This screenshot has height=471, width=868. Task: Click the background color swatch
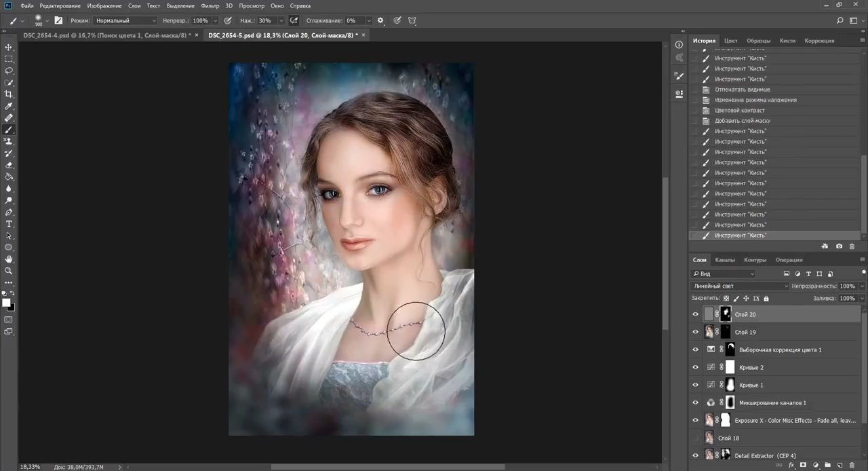[11, 307]
